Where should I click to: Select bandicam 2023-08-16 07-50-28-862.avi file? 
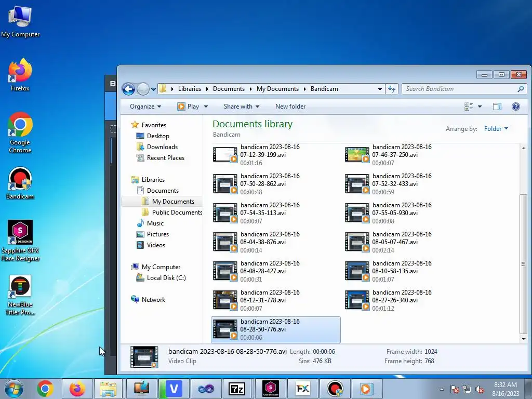(275, 184)
